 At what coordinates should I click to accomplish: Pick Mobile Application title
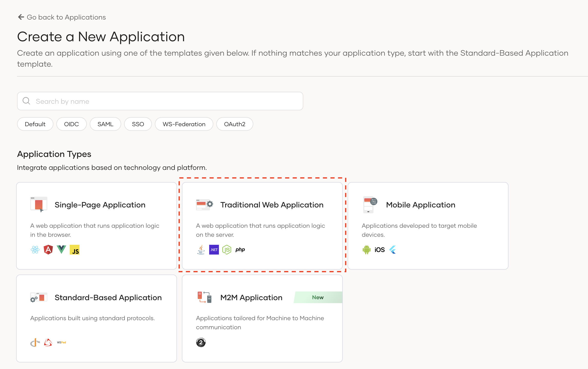(421, 205)
